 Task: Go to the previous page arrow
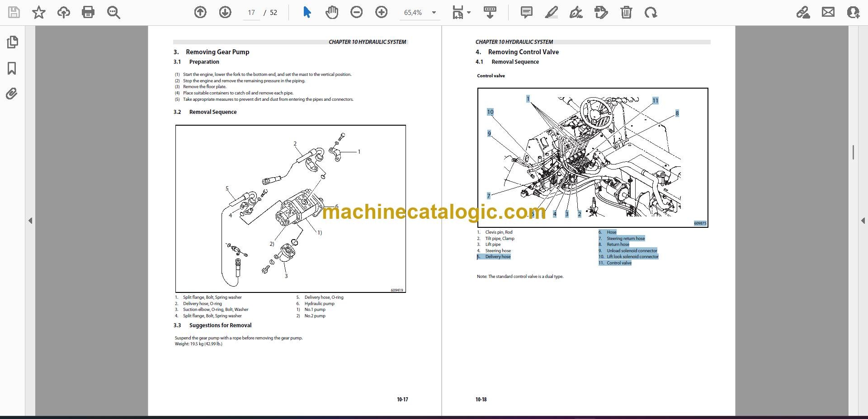200,12
